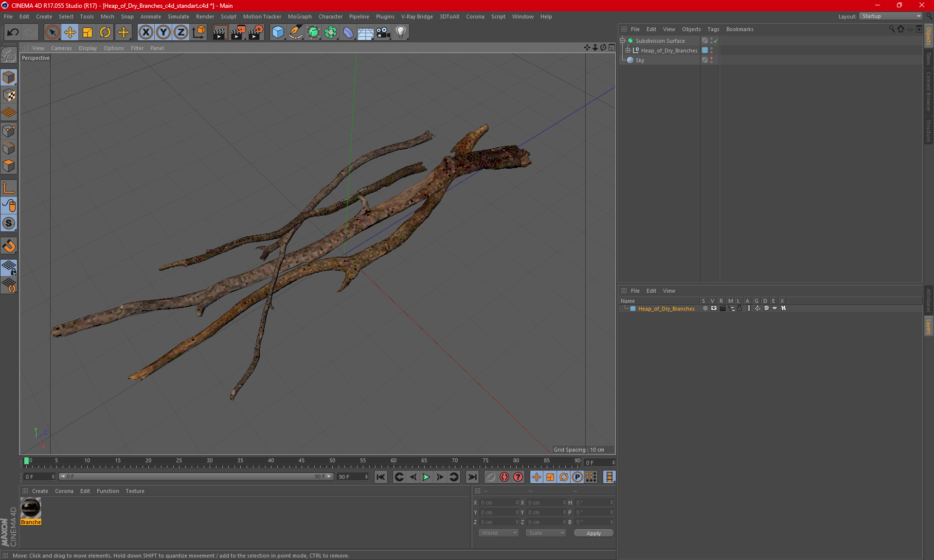Toggle Y axis lock

tap(163, 33)
